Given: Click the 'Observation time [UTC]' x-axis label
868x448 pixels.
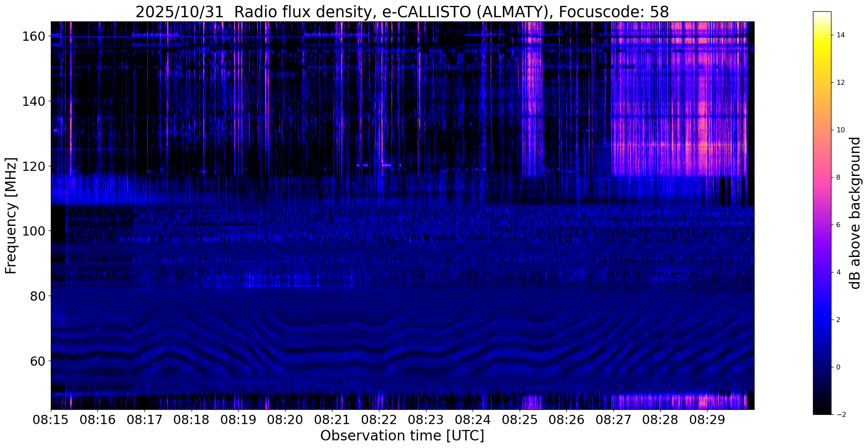Looking at the screenshot, I should tap(402, 435).
